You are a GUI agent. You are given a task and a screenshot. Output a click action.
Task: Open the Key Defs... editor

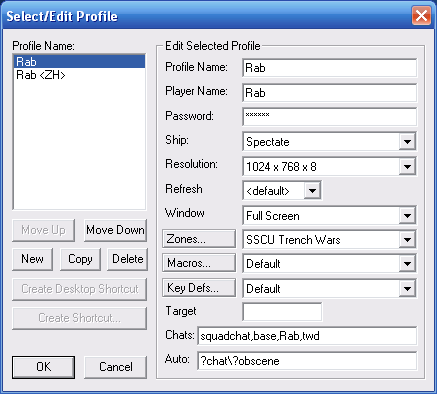[199, 288]
